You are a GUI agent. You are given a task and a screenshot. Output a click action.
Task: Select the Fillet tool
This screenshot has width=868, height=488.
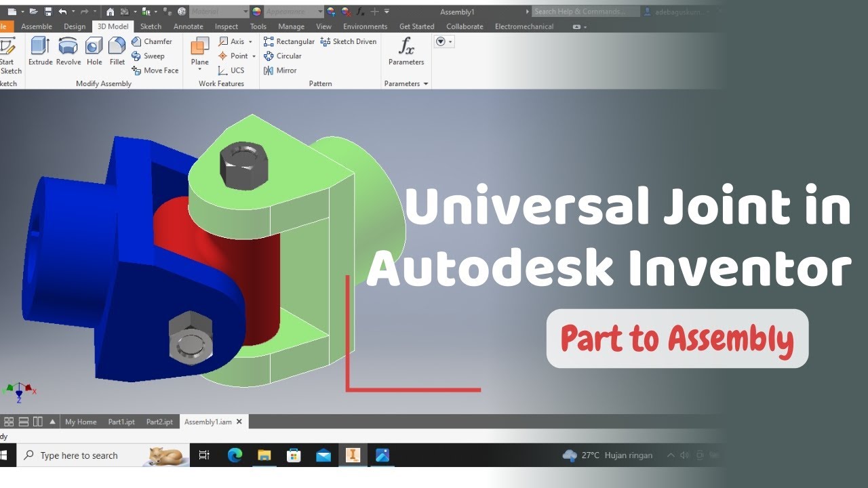(x=117, y=52)
